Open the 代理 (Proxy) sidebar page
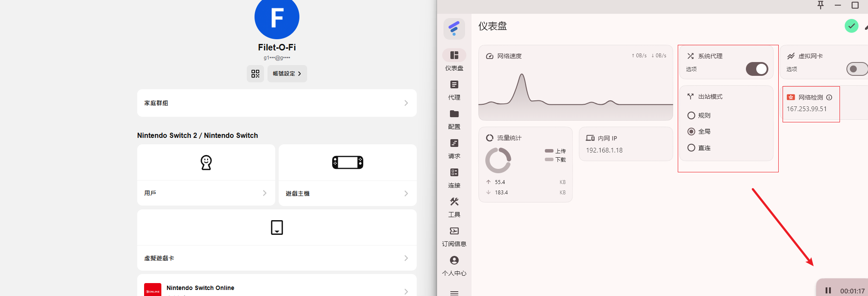This screenshot has width=868, height=296. pos(454,90)
